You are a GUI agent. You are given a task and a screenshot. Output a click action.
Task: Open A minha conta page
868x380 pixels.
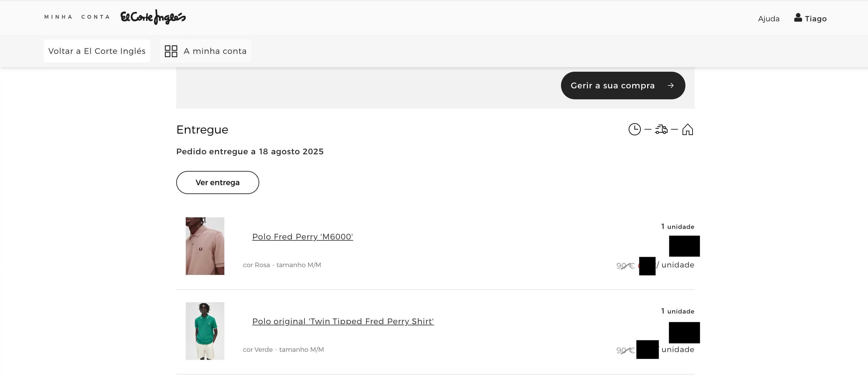[x=206, y=51]
